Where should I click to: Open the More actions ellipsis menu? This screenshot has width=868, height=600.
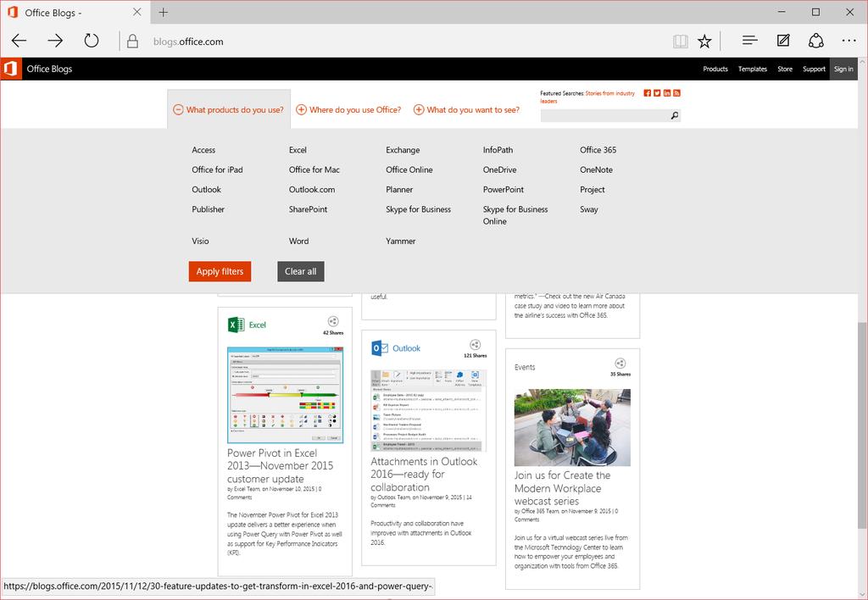[x=849, y=41]
